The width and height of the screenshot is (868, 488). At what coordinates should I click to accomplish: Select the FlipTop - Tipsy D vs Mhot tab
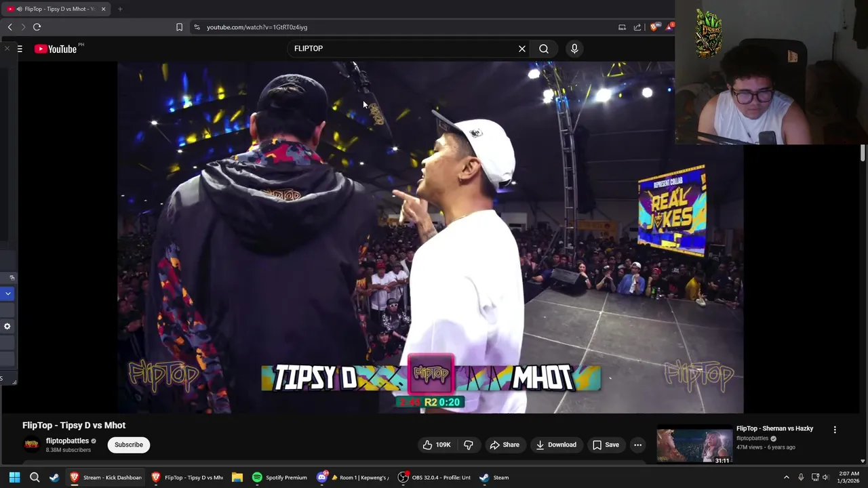[x=56, y=9]
